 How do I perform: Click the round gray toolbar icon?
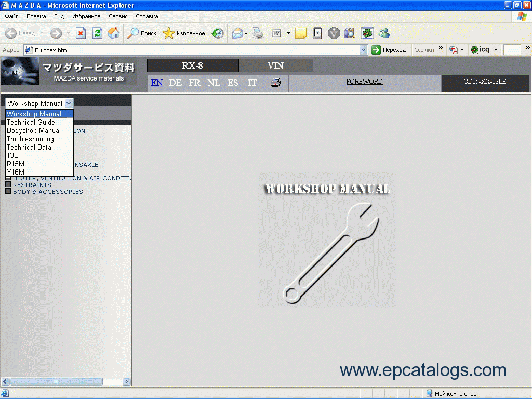click(334, 33)
